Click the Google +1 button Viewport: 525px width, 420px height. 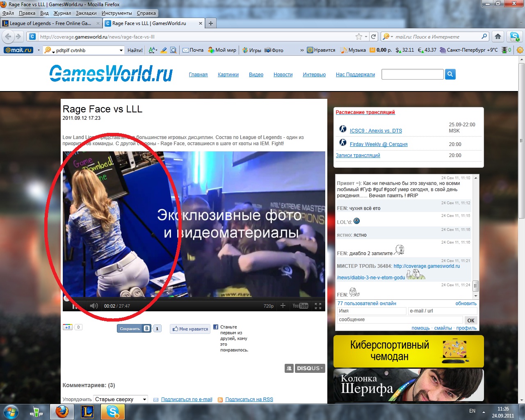(68, 327)
